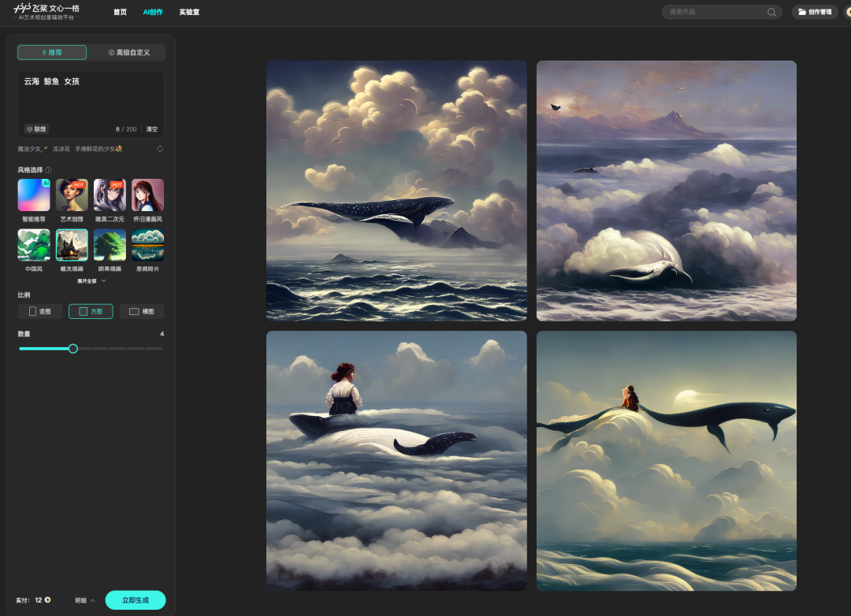Select the 智能推荐 style icon
This screenshot has height=616, width=851.
pyautogui.click(x=34, y=195)
